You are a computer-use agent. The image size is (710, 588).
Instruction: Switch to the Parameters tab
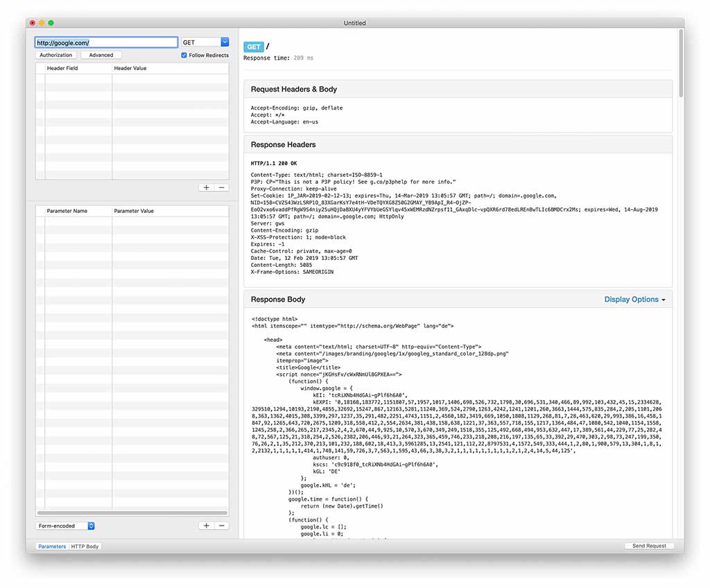[x=52, y=546]
